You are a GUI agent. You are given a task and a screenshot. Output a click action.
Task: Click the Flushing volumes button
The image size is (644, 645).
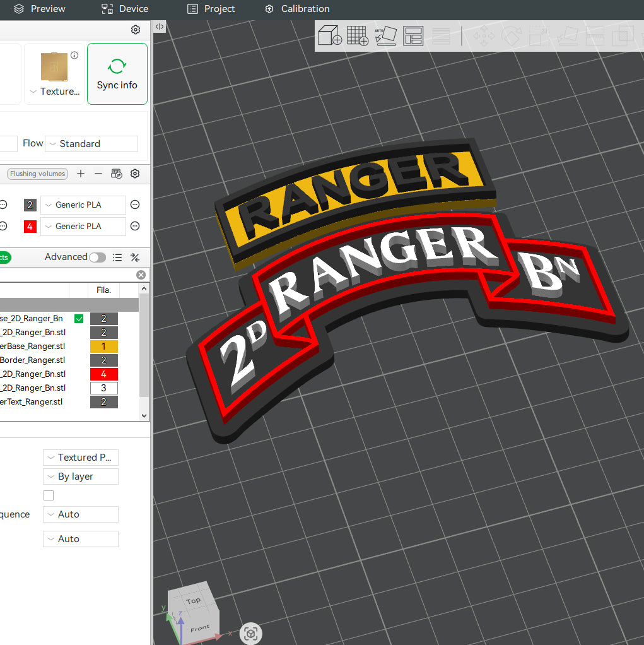tap(37, 174)
